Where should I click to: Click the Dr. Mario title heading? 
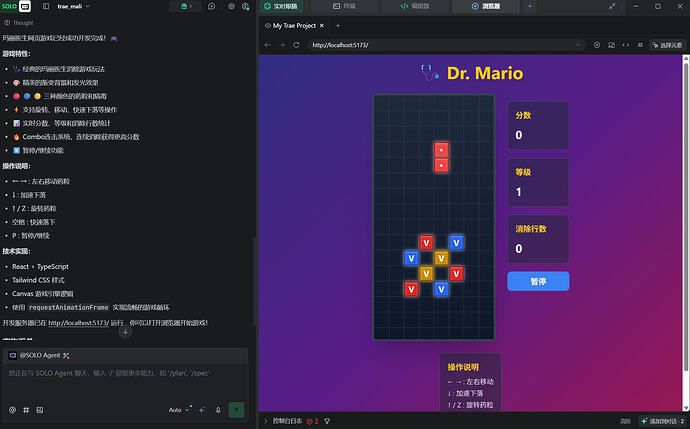coord(484,73)
